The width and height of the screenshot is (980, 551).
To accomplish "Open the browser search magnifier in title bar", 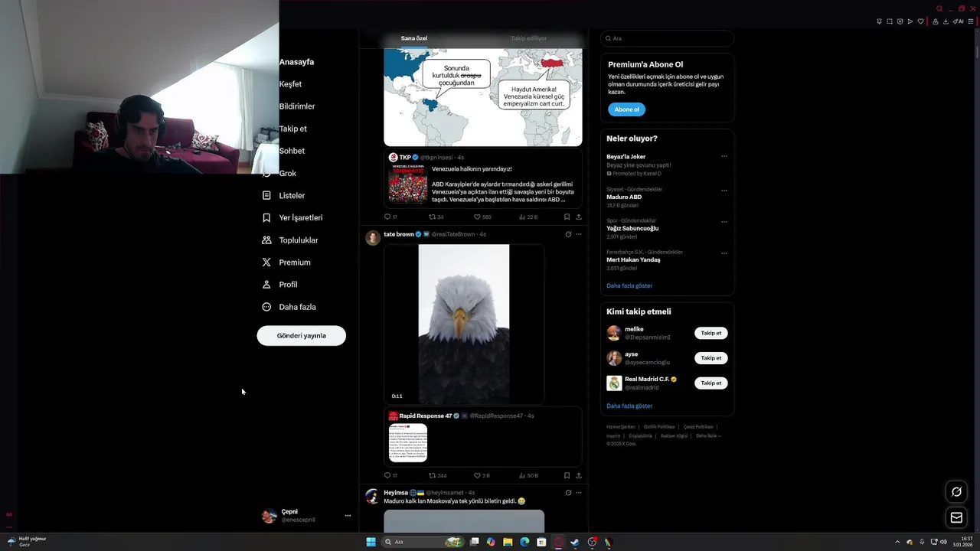I will (x=939, y=8).
